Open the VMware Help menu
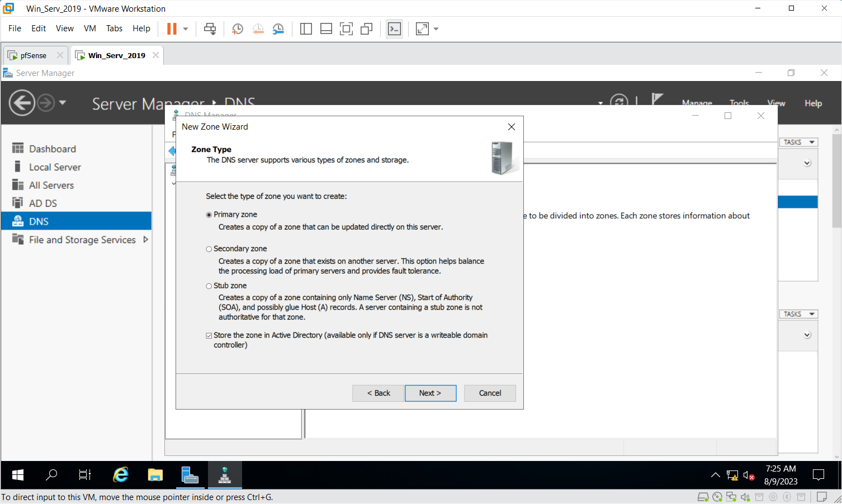Screen dimensions: 842x504 point(141,28)
